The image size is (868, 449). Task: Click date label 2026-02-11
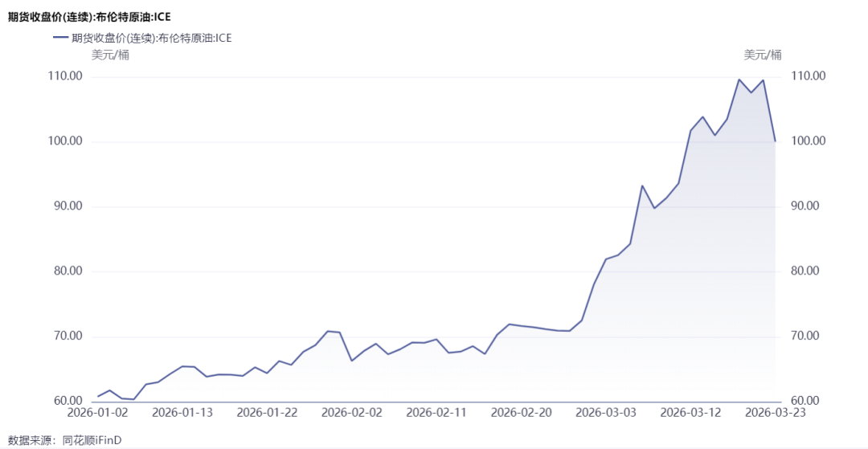(x=436, y=413)
